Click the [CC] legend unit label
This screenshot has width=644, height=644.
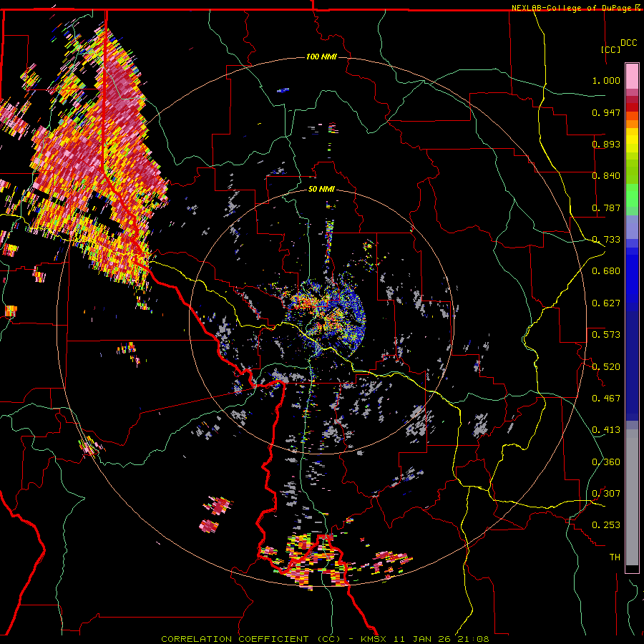point(610,49)
